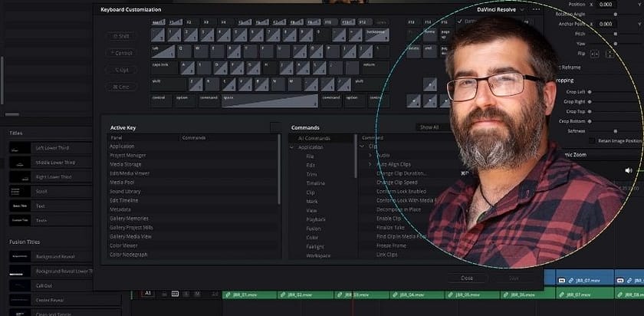The height and width of the screenshot is (316, 644).
Task: Select the caps lock key on virtual keyboard
Action: click(x=164, y=67)
